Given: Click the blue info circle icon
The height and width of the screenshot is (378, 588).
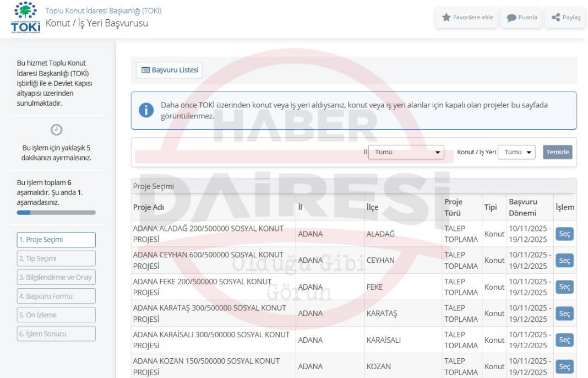Looking at the screenshot, I should pyautogui.click(x=146, y=110).
